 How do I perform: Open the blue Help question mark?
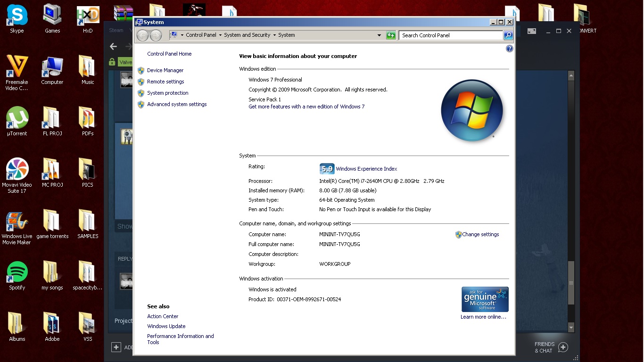[509, 49]
